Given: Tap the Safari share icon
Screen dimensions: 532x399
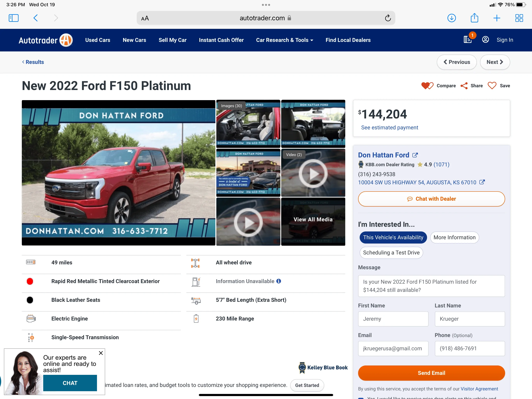Looking at the screenshot, I should point(474,18).
